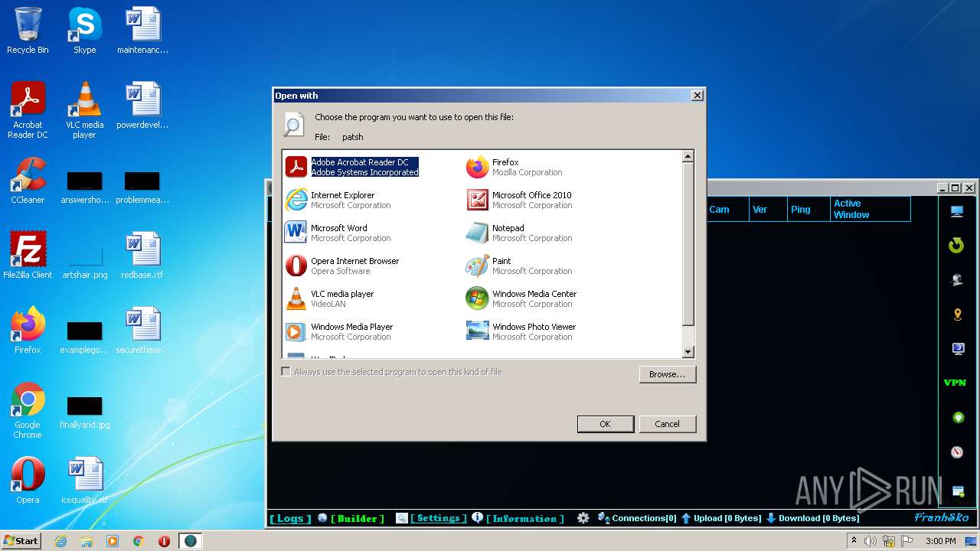Open the Information tab in the background window
This screenshot has width=980, height=551.
point(524,518)
